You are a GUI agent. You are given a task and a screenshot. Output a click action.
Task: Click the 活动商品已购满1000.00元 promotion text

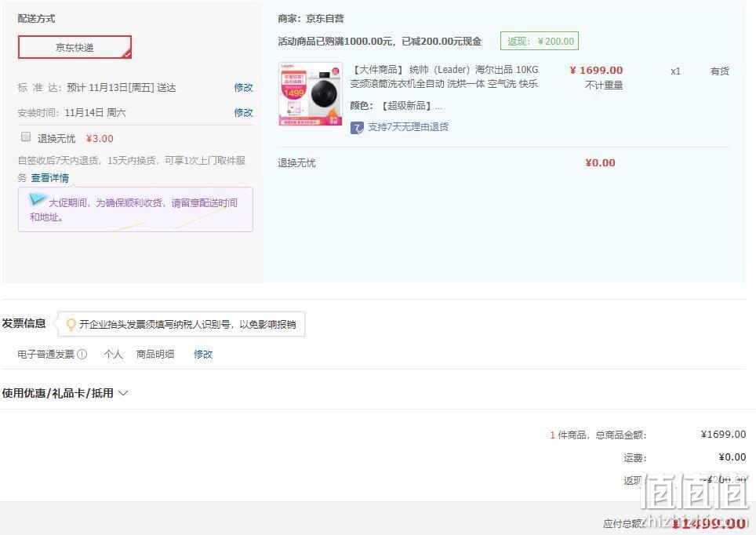click(380, 42)
